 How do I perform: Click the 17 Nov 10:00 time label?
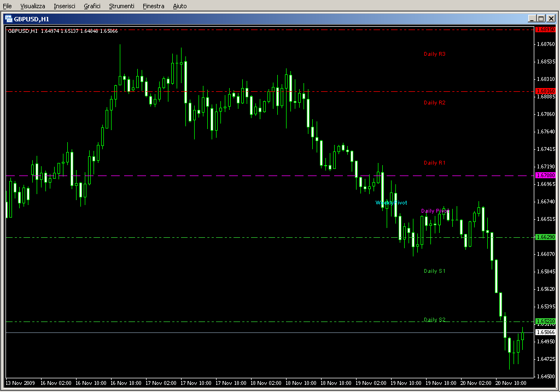tap(196, 383)
